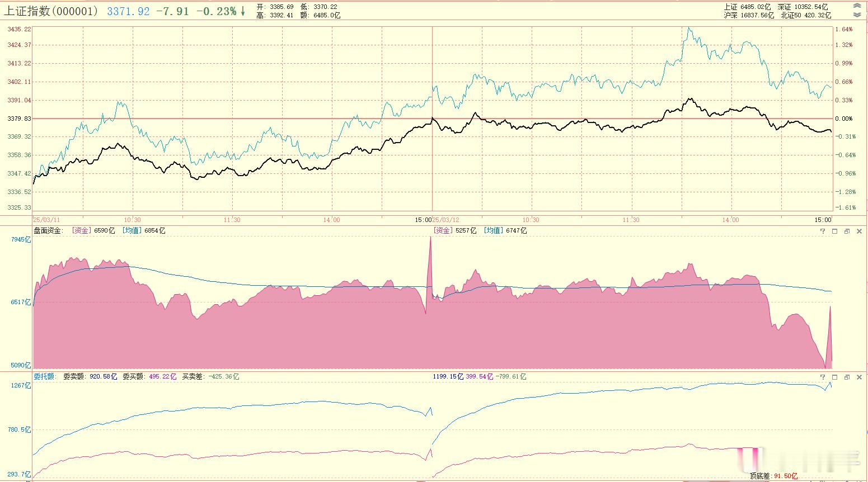Viewport: 868px width, 482px height.
Task: Click the high price 3392.41
Action: pyautogui.click(x=282, y=15)
